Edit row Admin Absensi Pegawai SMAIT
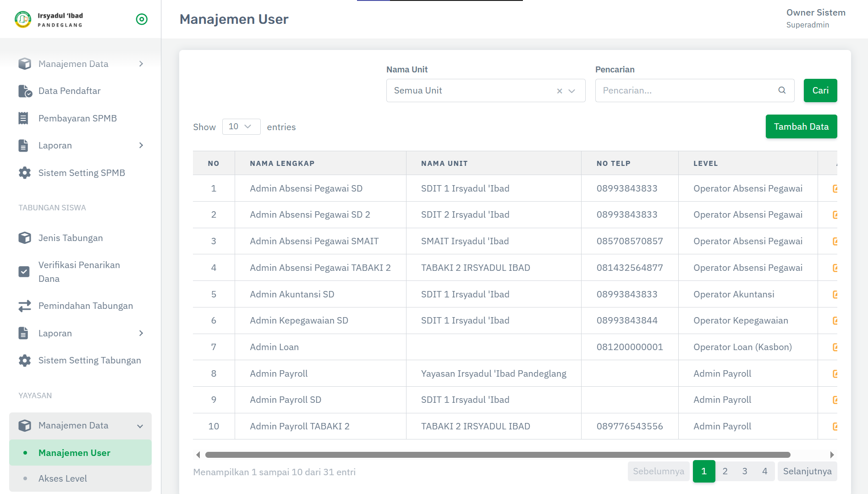This screenshot has width=868, height=494. click(835, 241)
